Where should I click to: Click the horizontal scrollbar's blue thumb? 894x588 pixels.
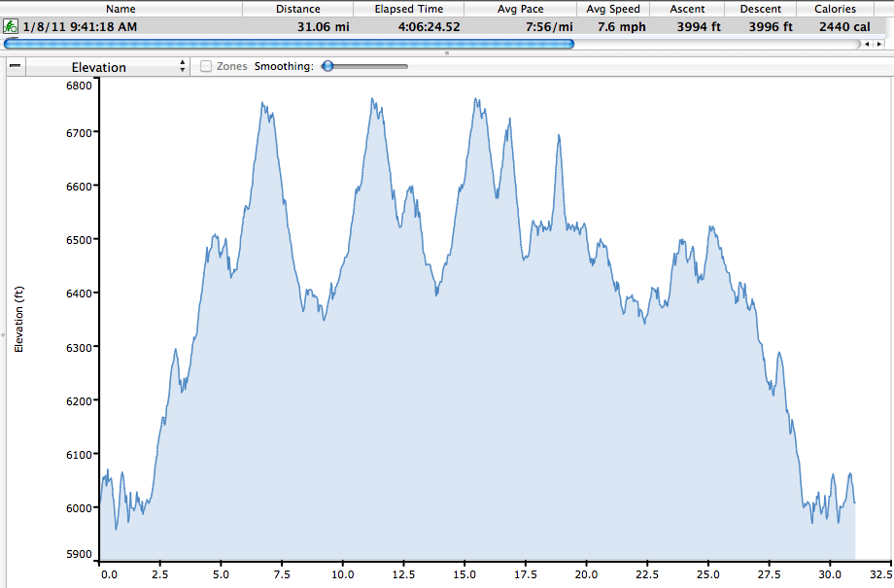[x=289, y=44]
